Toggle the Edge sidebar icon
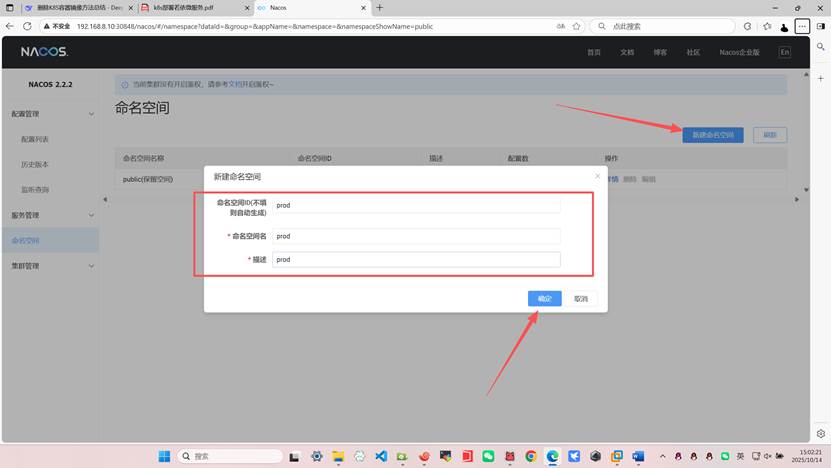 click(x=821, y=26)
